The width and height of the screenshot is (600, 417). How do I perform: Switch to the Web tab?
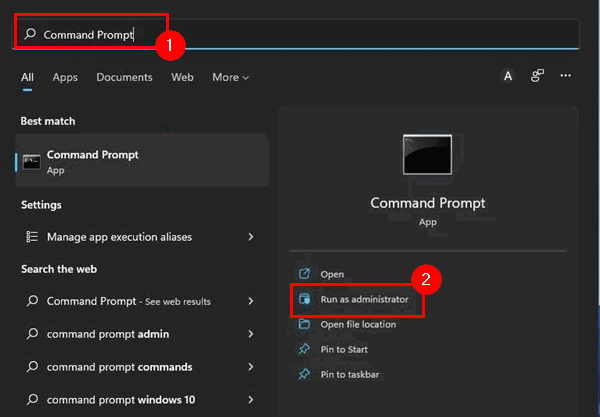182,77
